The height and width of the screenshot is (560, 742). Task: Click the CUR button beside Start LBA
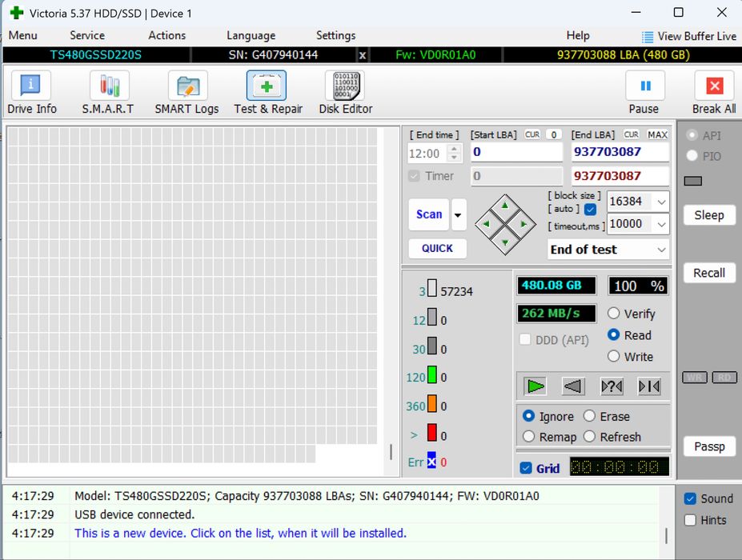[532, 134]
